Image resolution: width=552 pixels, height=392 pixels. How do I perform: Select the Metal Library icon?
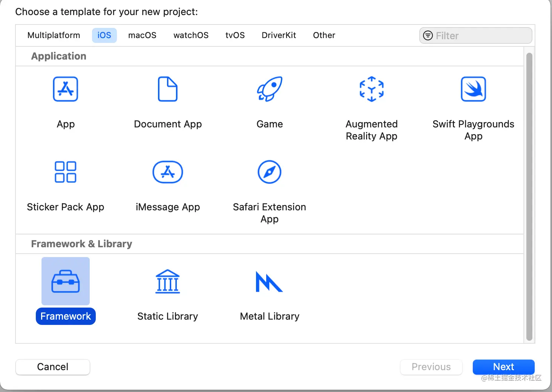pos(270,281)
